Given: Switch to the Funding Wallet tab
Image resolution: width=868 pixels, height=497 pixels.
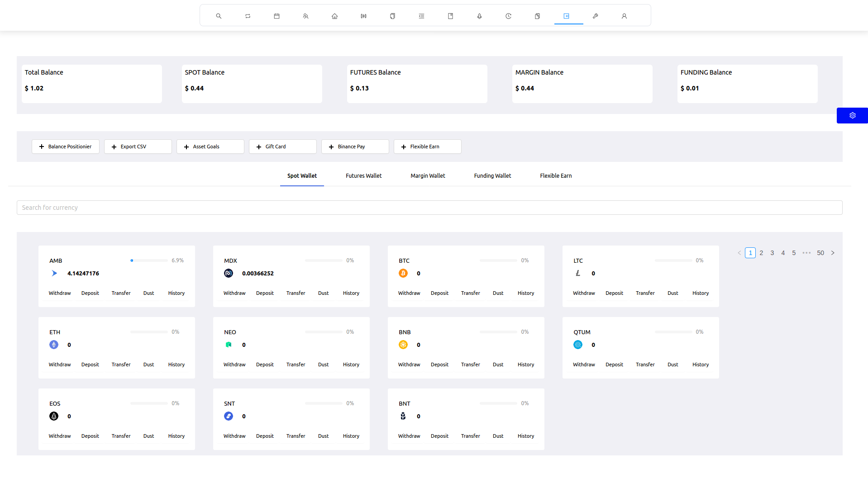Looking at the screenshot, I should pyautogui.click(x=492, y=176).
